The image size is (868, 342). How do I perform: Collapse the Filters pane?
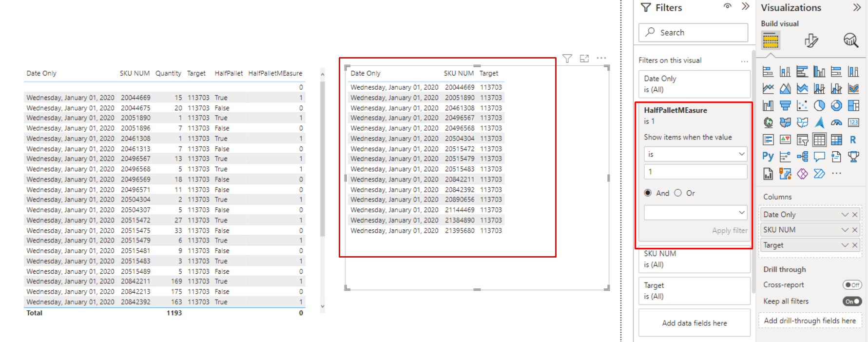tap(745, 6)
